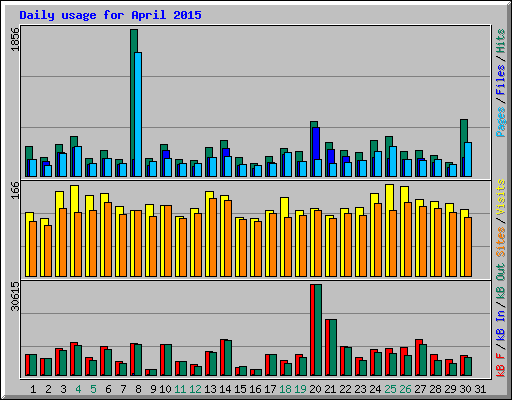
Task: Click the Visits legend label
Action: click(x=501, y=197)
